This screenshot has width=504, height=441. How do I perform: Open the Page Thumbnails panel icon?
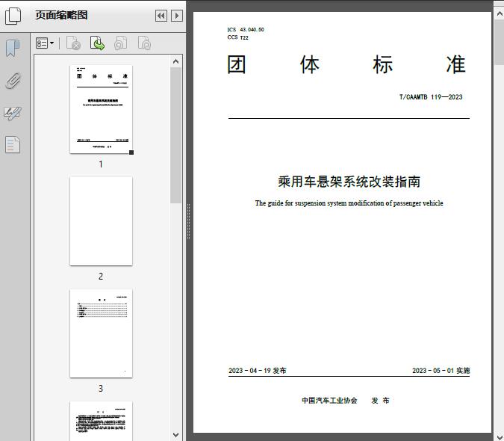pos(13,16)
